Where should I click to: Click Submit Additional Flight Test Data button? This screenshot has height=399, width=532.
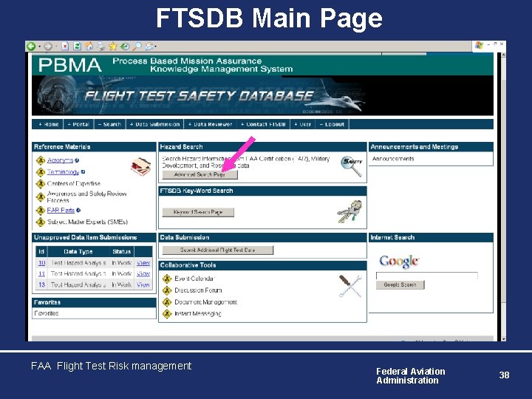218,250
